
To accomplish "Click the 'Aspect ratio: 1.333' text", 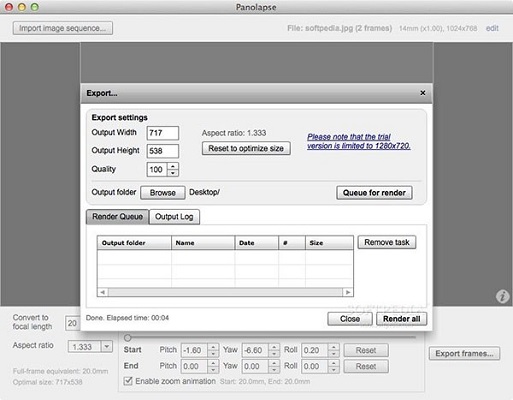I will click(x=234, y=133).
